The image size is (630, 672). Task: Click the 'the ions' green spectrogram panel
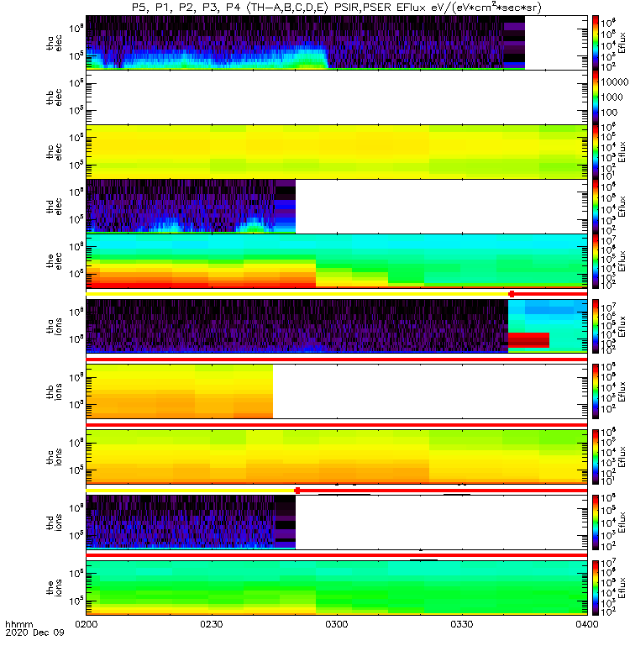[x=337, y=587]
